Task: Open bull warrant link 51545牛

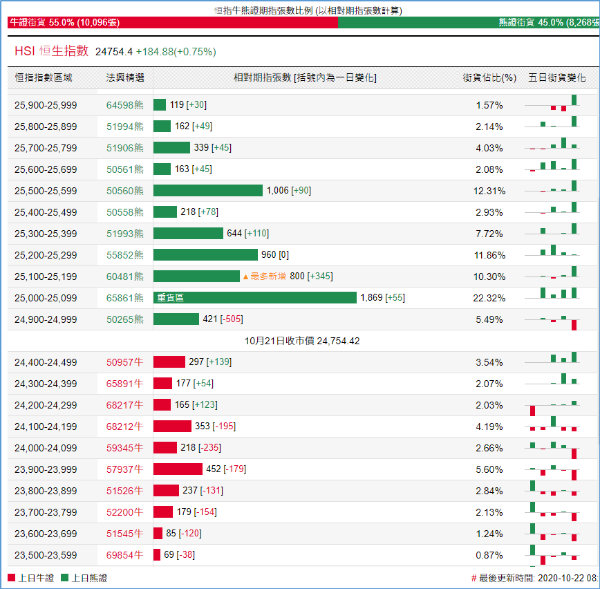Action: (x=125, y=534)
